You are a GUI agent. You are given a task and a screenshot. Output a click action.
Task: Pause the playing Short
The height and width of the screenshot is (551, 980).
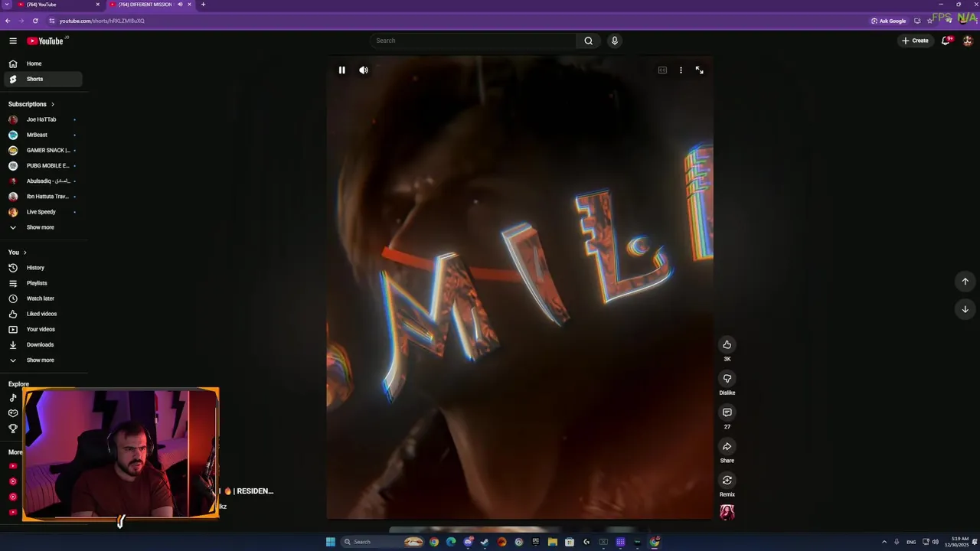pyautogui.click(x=341, y=70)
